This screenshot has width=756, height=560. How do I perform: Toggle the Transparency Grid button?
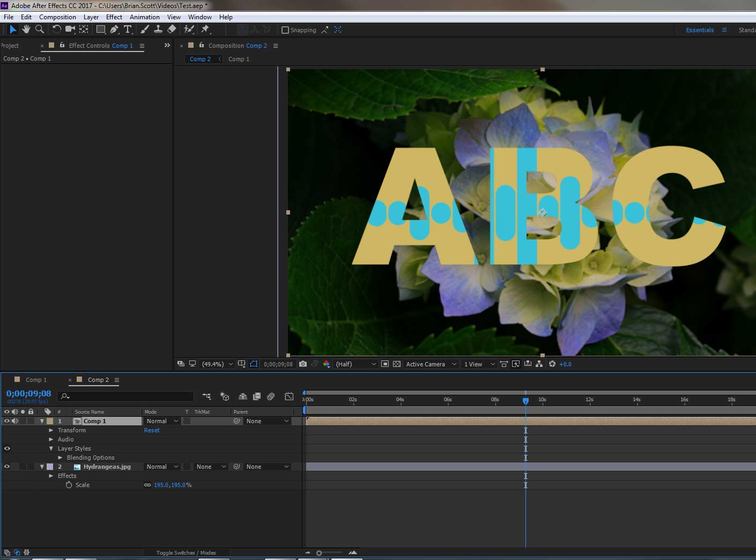(397, 364)
